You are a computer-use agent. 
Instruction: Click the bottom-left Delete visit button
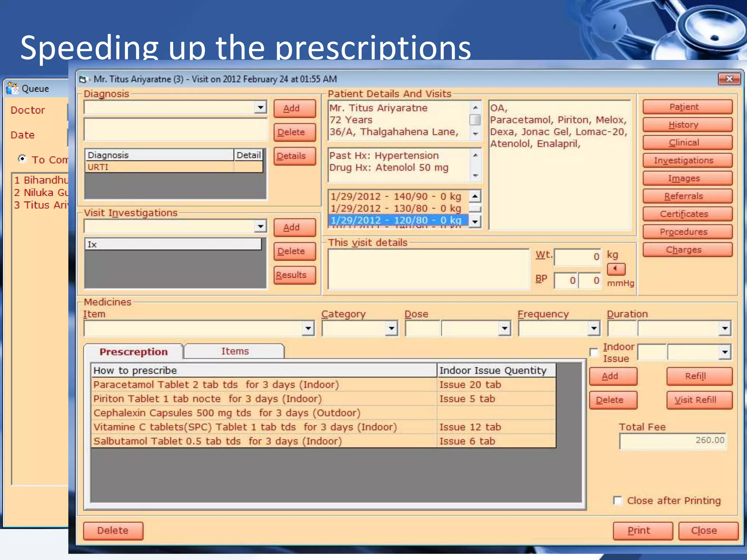pyautogui.click(x=113, y=530)
